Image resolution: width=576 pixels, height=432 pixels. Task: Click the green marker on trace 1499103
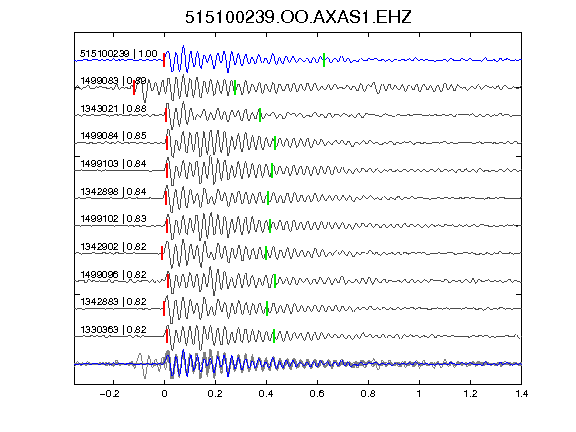[x=272, y=170]
